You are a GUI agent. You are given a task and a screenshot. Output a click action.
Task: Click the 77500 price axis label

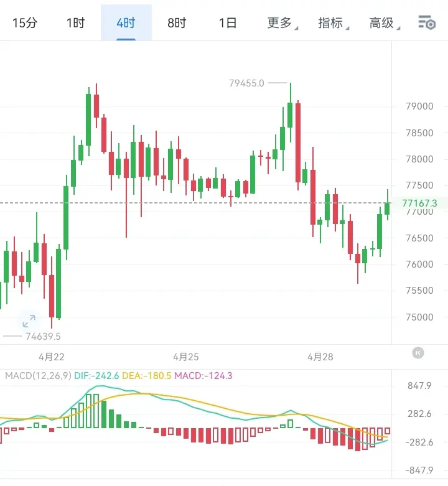[x=419, y=185]
